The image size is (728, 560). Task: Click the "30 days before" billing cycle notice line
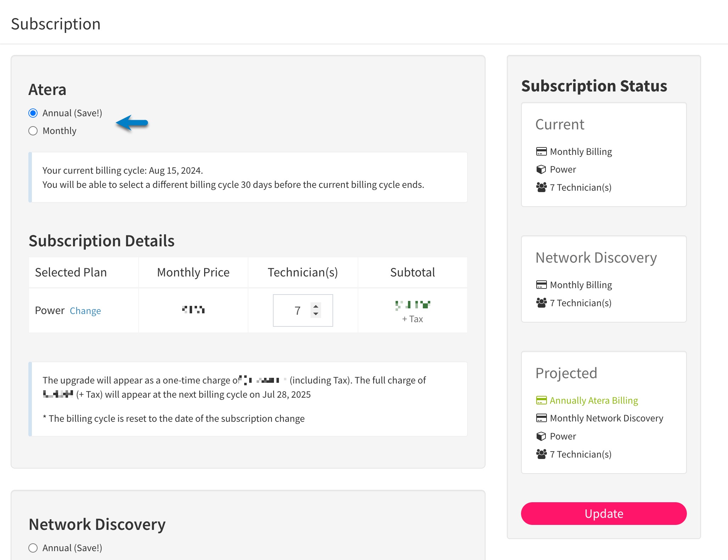pyautogui.click(x=233, y=185)
